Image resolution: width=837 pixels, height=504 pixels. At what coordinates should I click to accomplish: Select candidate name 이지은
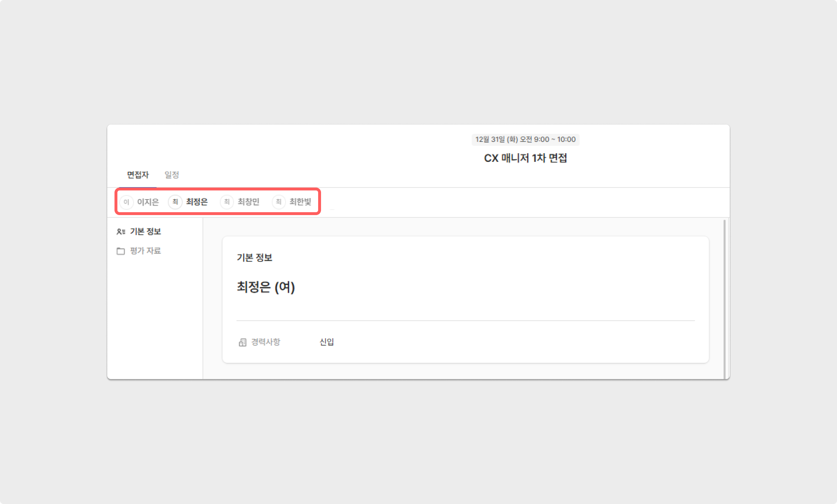tap(148, 202)
